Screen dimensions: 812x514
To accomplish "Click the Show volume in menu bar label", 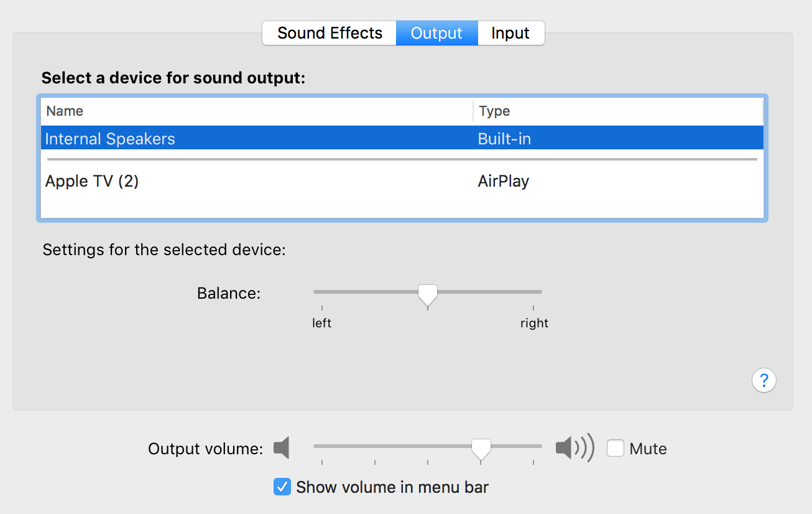I will (392, 487).
